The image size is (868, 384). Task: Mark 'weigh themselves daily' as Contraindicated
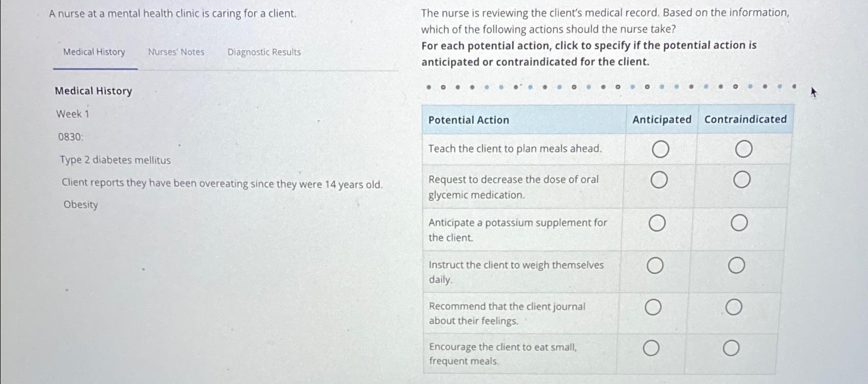coord(737,266)
